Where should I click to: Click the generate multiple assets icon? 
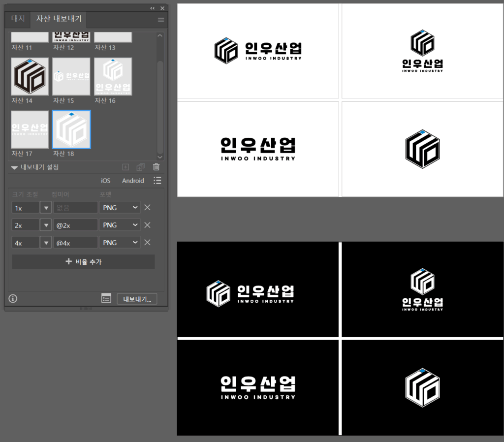tap(140, 167)
